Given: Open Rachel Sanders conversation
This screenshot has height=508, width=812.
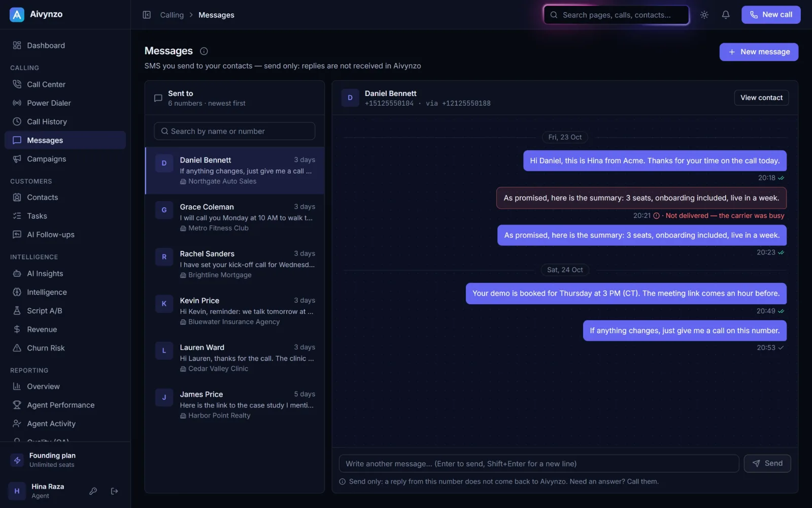Looking at the screenshot, I should 234,264.
